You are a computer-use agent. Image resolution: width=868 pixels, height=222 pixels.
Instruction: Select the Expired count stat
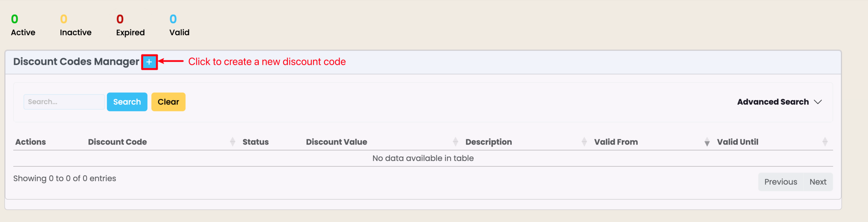[x=120, y=19]
